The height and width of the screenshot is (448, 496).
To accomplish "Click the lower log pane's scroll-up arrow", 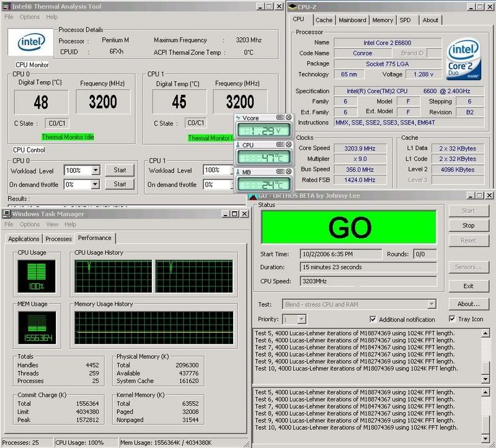I will click(x=485, y=392).
